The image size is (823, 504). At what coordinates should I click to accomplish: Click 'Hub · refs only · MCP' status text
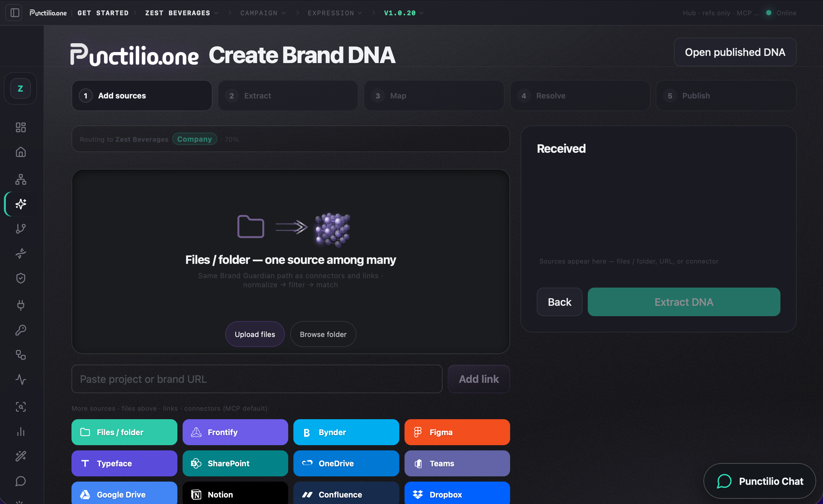720,13
